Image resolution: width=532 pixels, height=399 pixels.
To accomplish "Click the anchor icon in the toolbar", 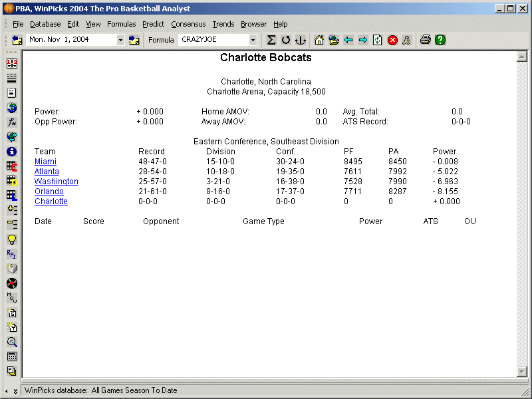I will (x=301, y=40).
